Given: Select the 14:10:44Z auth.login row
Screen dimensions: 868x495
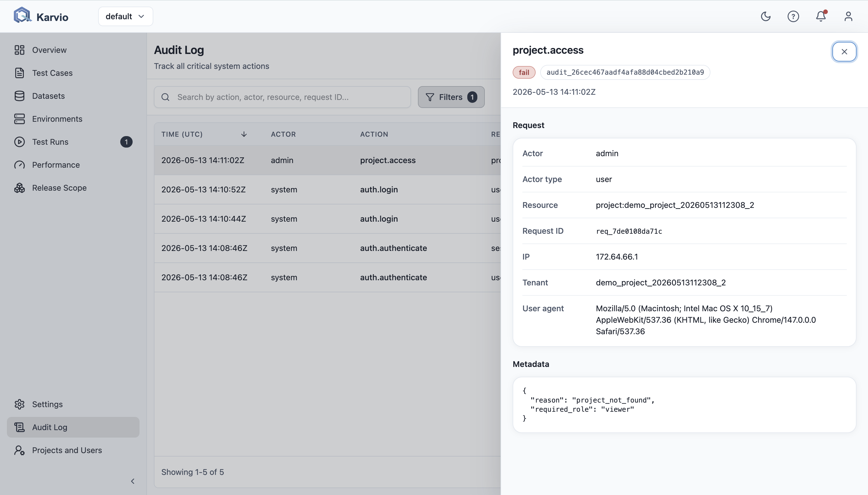Looking at the screenshot, I should click(327, 219).
